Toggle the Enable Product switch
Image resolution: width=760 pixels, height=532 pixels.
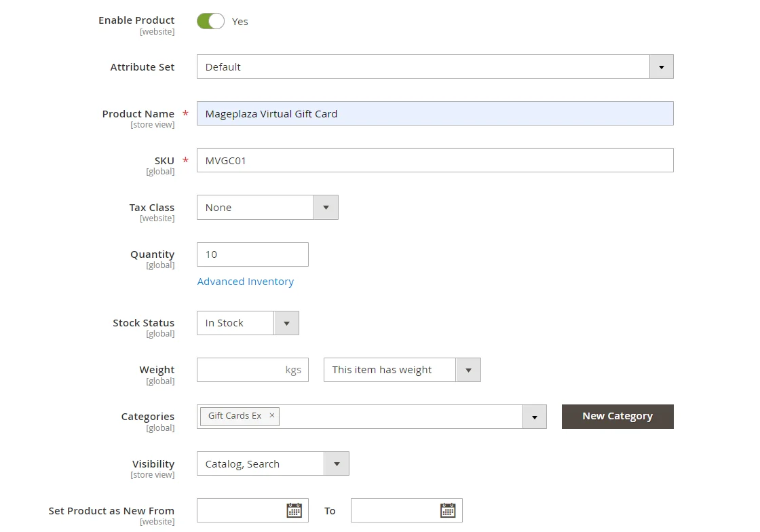click(210, 21)
